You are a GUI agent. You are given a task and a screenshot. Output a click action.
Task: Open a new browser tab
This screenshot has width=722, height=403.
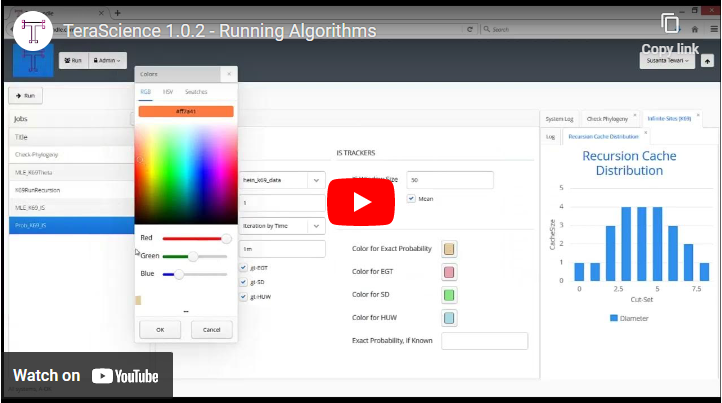(x=117, y=13)
